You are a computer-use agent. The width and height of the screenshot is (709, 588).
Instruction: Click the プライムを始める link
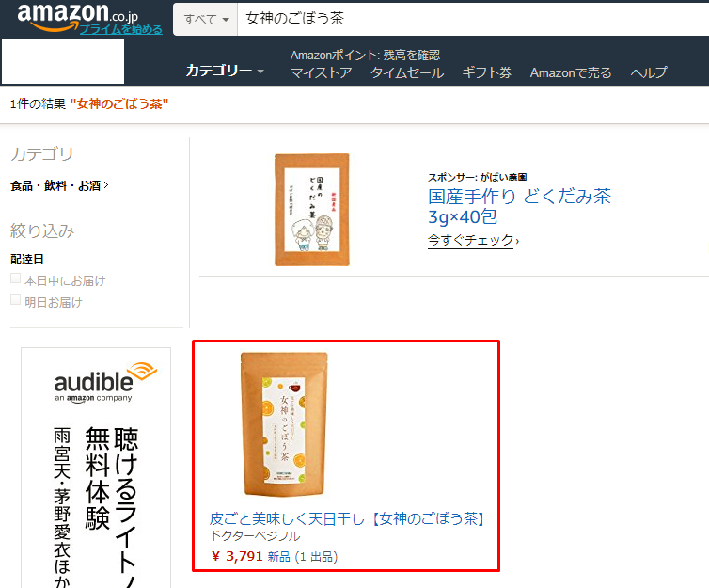[120, 29]
